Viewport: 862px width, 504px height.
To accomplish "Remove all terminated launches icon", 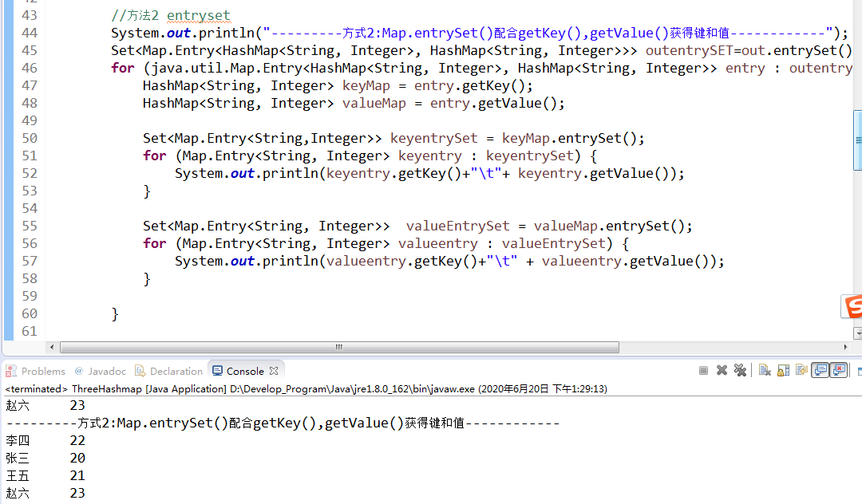I will [740, 371].
